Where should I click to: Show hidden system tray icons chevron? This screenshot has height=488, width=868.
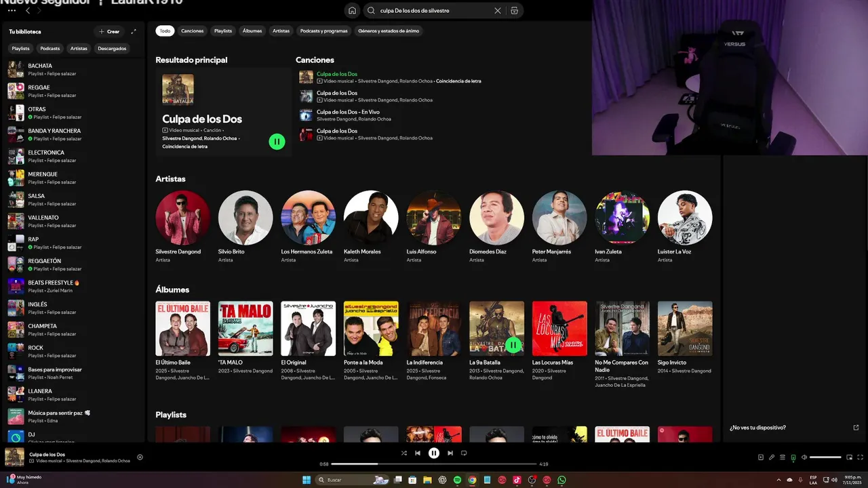click(x=779, y=480)
